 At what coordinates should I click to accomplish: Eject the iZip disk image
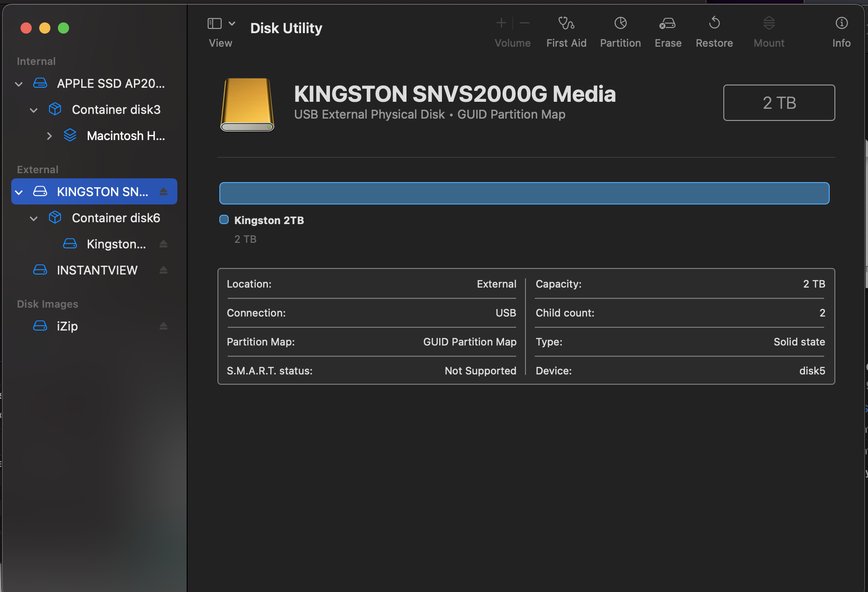(x=163, y=326)
